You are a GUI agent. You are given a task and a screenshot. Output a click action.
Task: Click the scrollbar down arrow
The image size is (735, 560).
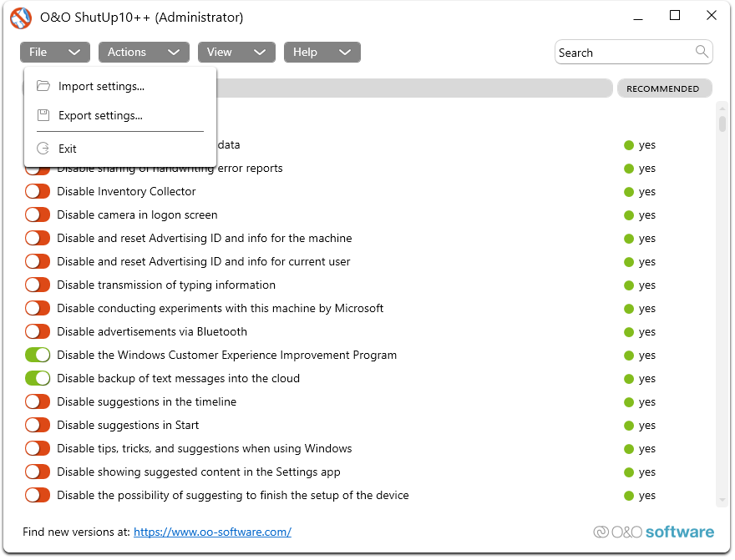point(722,501)
